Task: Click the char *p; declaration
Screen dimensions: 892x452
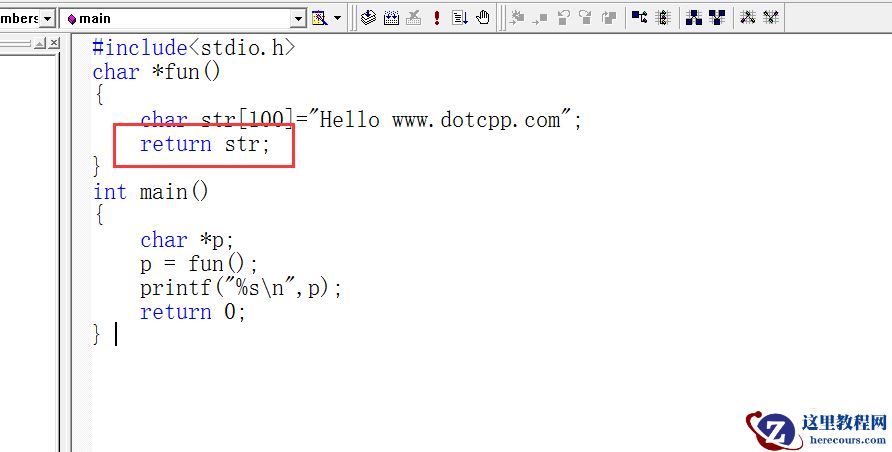Action: (187, 240)
